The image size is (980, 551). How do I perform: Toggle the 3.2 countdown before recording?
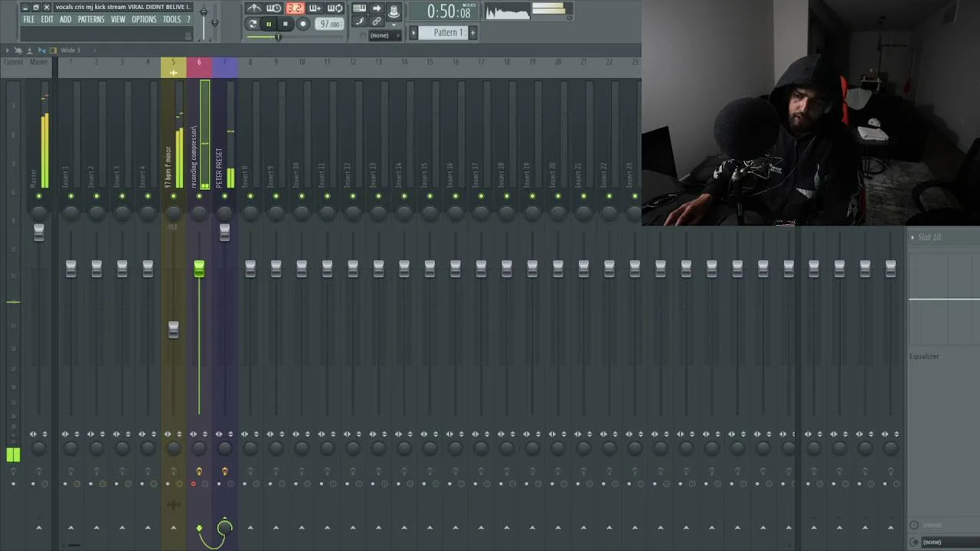coord(295,8)
